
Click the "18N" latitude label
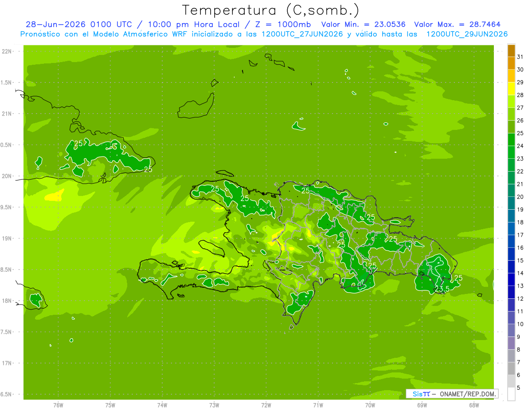pyautogui.click(x=7, y=301)
